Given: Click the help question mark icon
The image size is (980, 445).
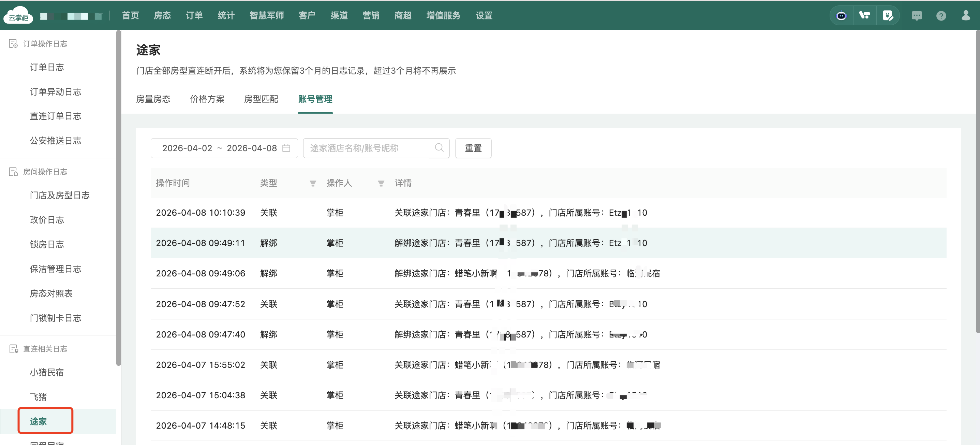Looking at the screenshot, I should click(x=941, y=16).
